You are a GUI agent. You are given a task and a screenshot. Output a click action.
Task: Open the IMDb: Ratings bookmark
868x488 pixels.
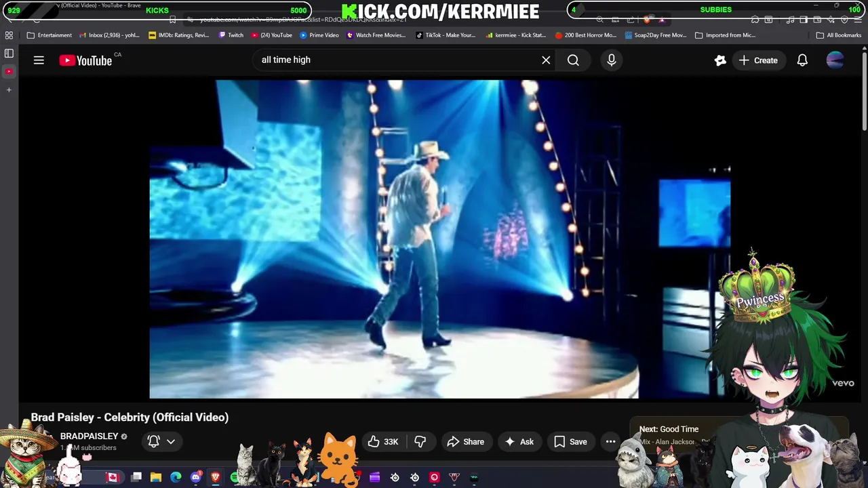(x=178, y=35)
